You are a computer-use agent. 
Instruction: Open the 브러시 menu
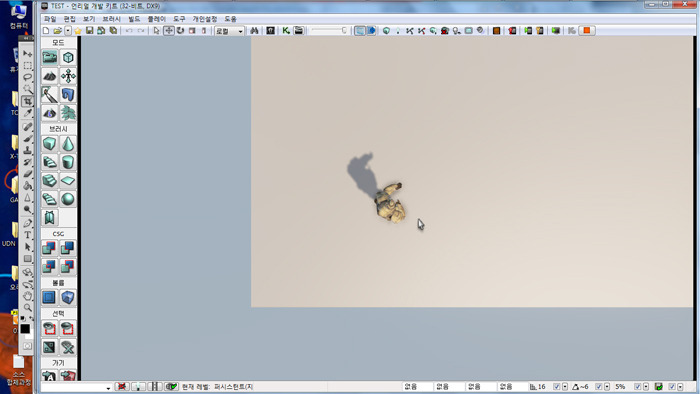[x=112, y=19]
